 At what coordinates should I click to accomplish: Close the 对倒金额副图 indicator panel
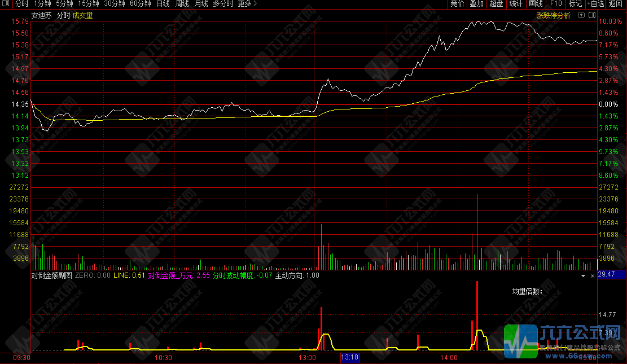(592, 276)
